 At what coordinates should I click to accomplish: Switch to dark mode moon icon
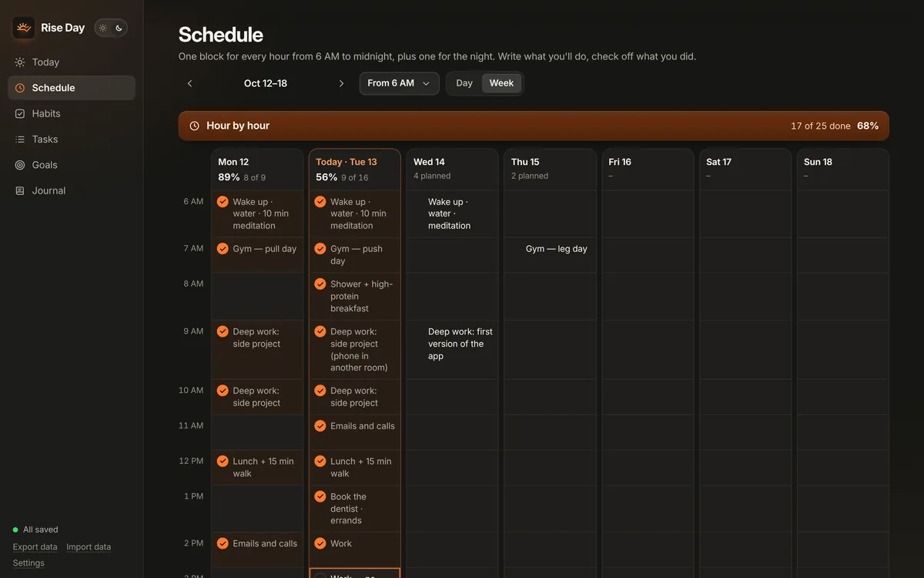tap(119, 28)
